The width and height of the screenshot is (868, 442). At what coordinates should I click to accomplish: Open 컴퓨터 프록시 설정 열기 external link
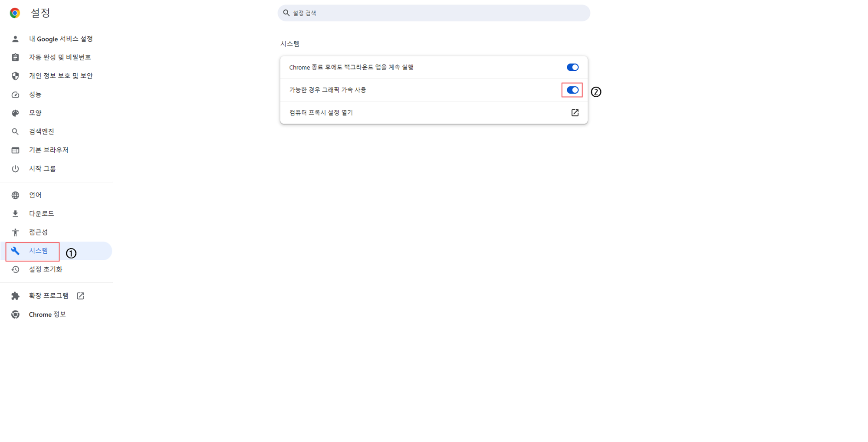click(575, 113)
